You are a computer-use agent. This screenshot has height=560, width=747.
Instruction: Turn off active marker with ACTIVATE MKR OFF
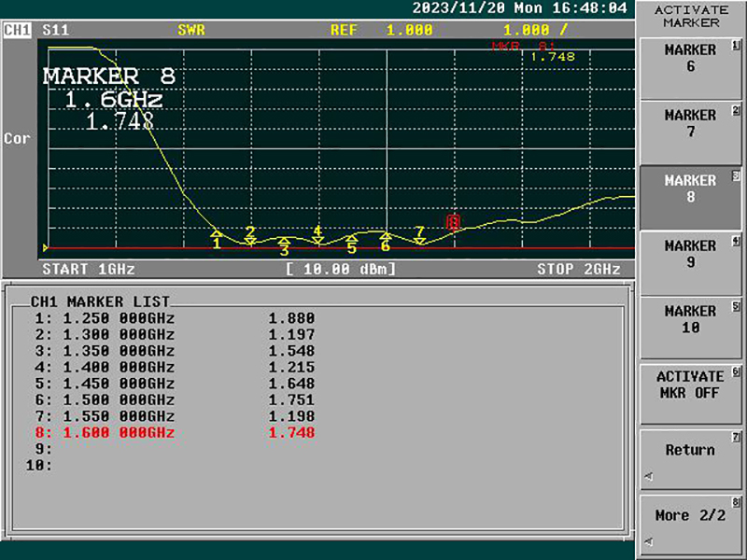pyautogui.click(x=690, y=394)
